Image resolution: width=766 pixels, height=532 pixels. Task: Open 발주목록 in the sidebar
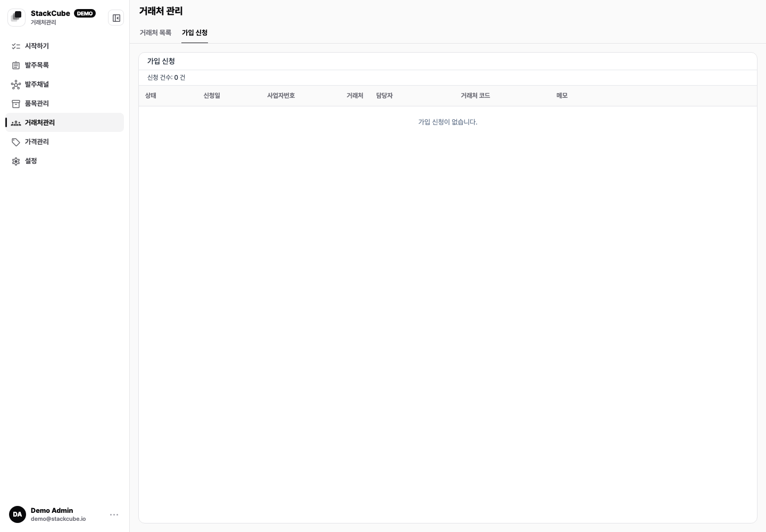click(x=64, y=65)
